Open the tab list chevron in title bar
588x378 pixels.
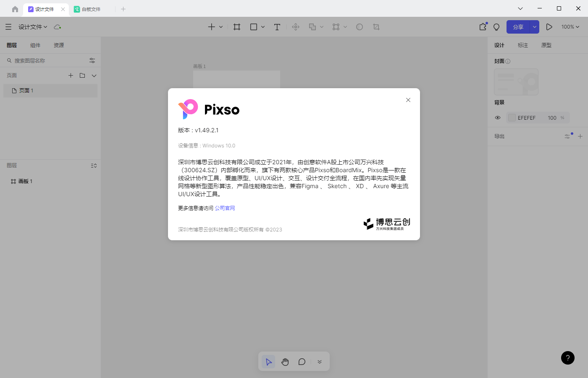point(520,8)
